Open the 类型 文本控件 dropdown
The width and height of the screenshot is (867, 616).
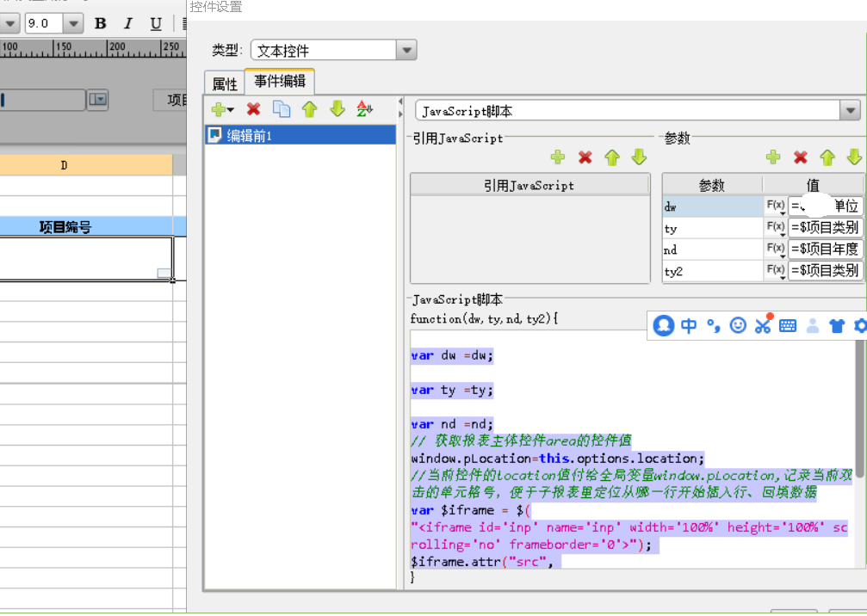pos(406,50)
